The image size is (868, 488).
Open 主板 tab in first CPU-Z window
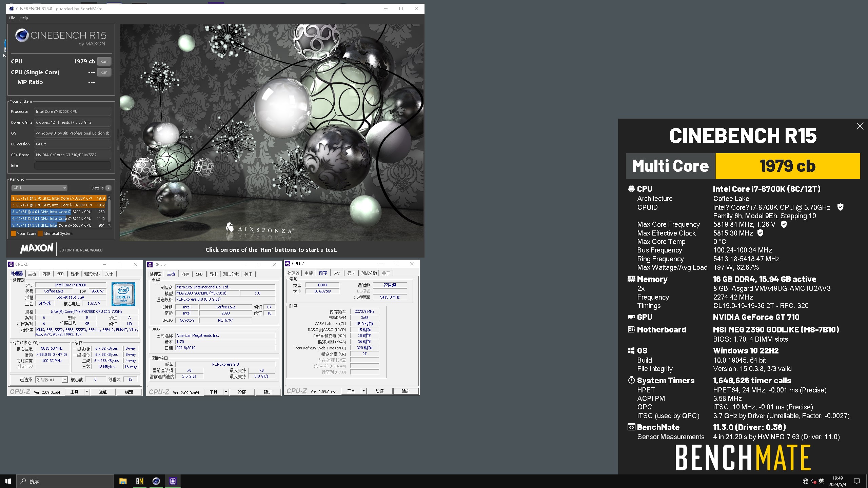[32, 274]
